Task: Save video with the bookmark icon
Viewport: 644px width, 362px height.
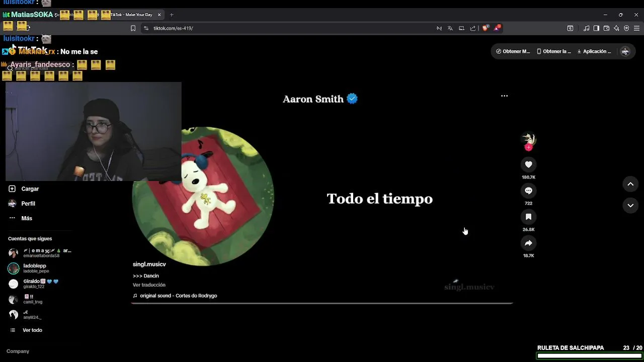Action: coord(528,217)
